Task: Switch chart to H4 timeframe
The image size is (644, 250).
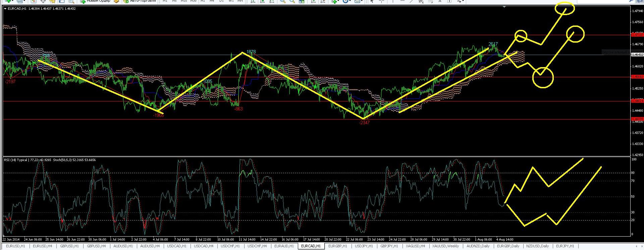Action: (212, 1)
